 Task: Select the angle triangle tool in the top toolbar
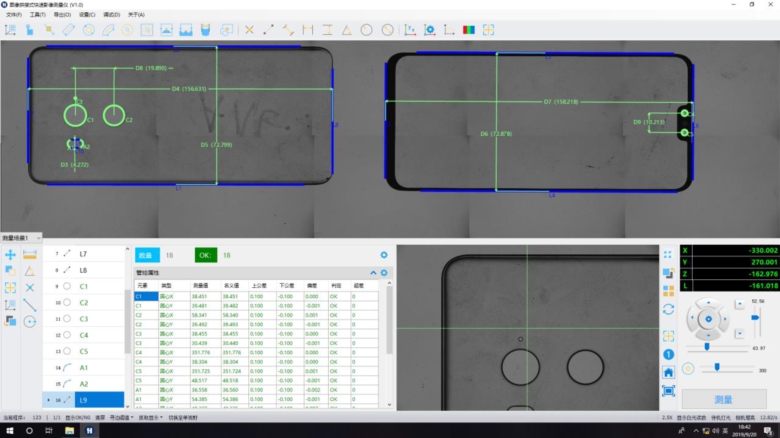(x=347, y=30)
